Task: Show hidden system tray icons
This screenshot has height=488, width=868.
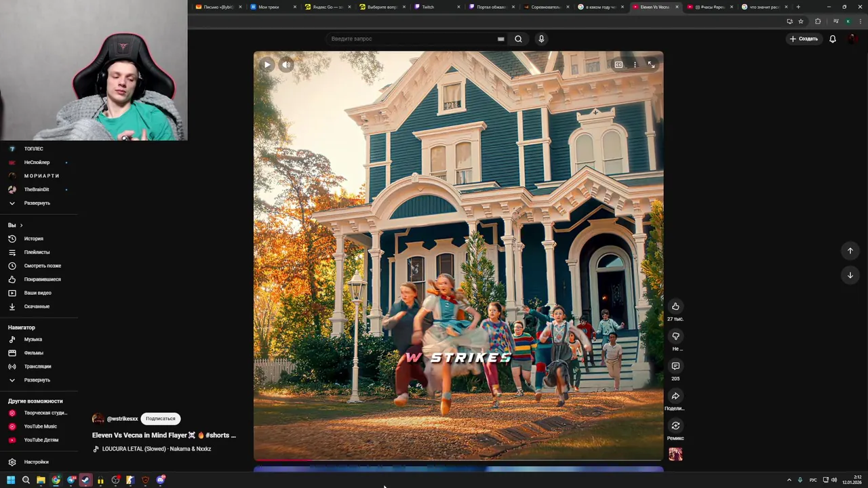Action: tap(789, 480)
